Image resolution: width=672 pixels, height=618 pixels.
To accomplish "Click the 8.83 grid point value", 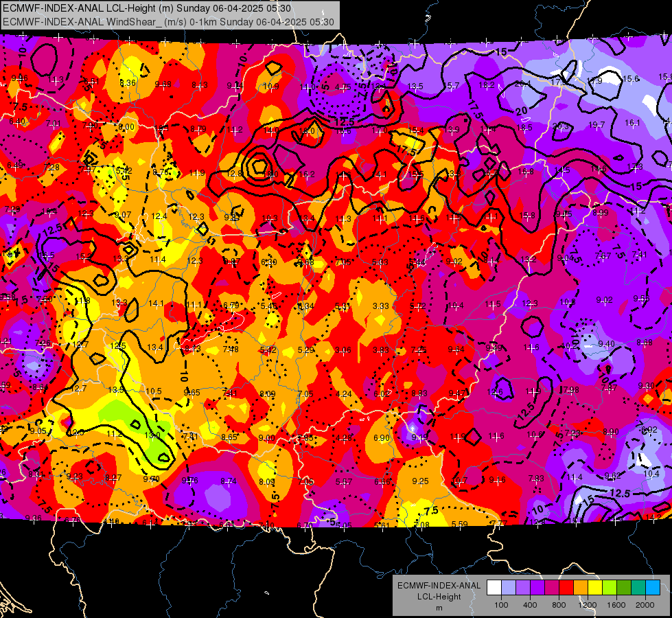I will [419, 393].
